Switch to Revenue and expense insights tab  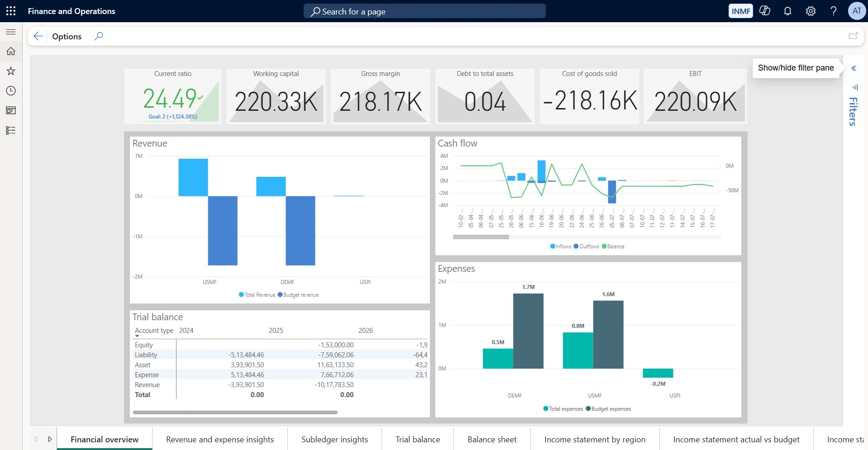pyautogui.click(x=220, y=439)
